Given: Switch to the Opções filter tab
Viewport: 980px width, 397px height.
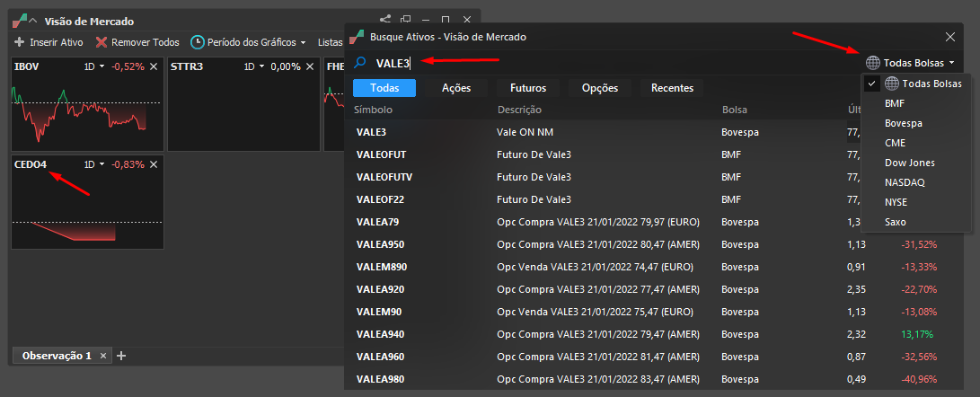Looking at the screenshot, I should tap(600, 88).
